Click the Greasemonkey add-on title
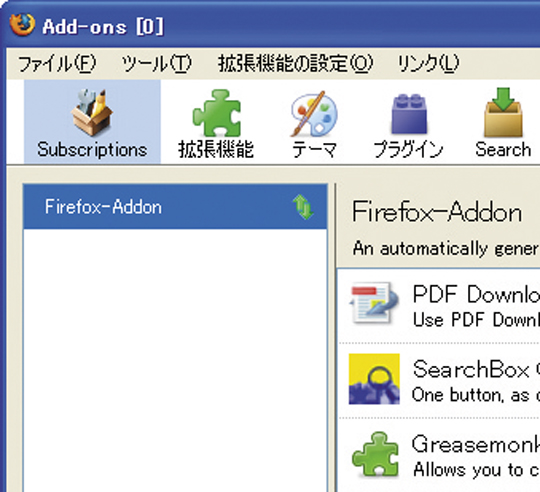540x492 pixels. coord(476,444)
